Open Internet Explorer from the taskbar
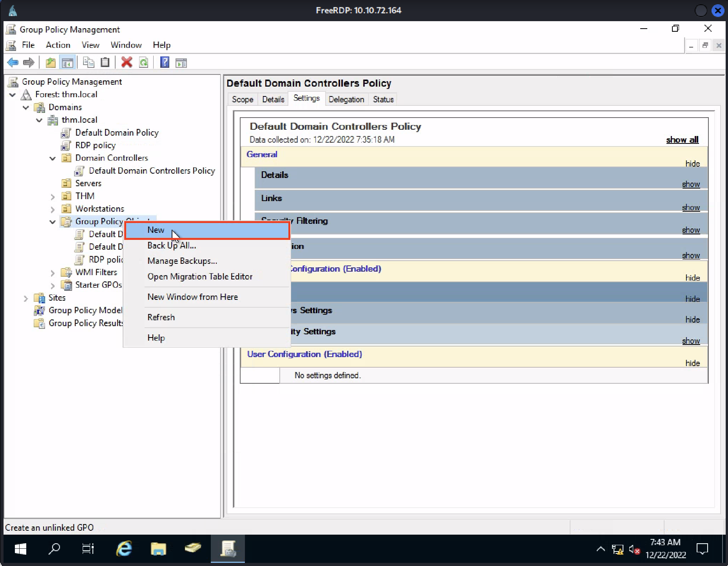The image size is (728, 566). click(124, 549)
